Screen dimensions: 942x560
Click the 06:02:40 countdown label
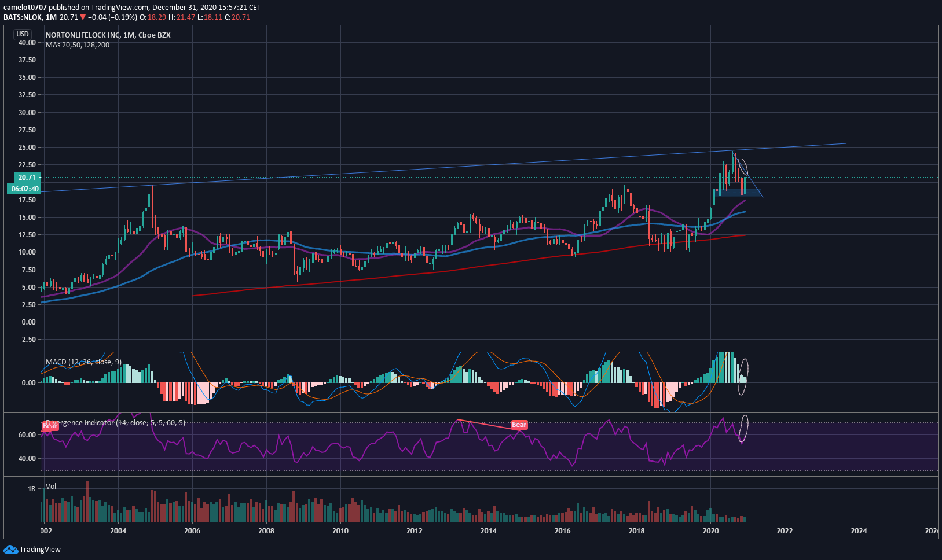pos(25,189)
